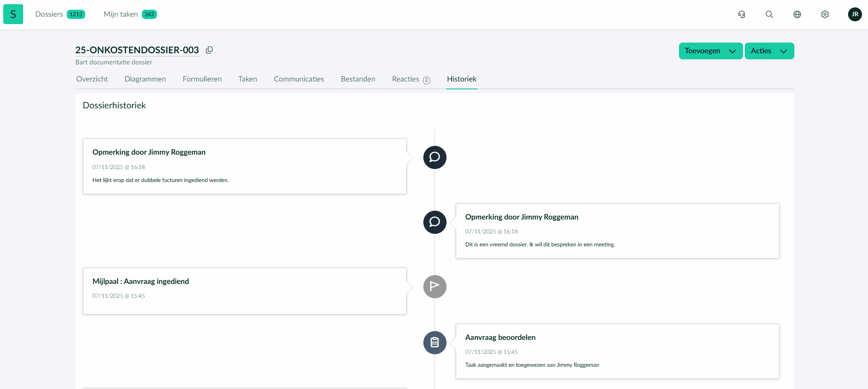This screenshot has width=868, height=389.
Task: Expand the Acties dropdown
Action: click(769, 51)
